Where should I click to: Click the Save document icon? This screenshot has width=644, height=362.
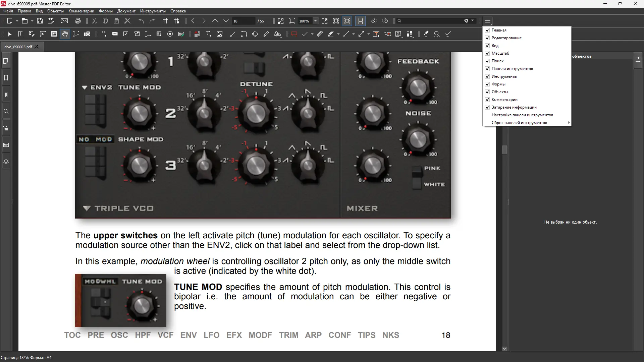pyautogui.click(x=40, y=21)
